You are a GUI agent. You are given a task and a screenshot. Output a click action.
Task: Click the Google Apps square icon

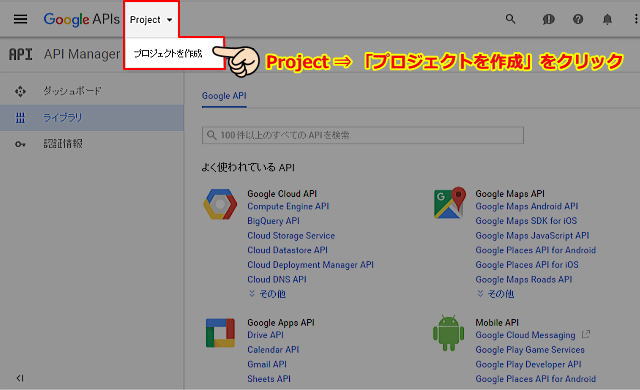220,333
